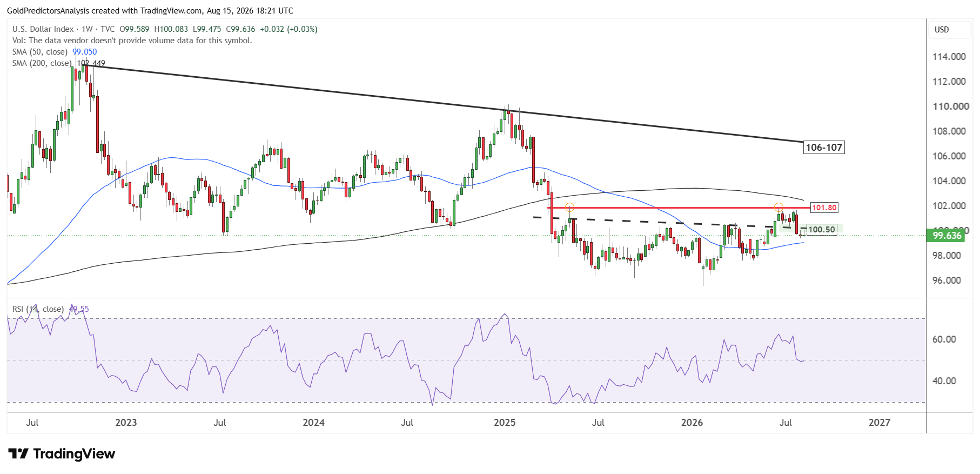Select the SMA (50, close) indicator label
The image size is (980, 474).
(x=40, y=52)
